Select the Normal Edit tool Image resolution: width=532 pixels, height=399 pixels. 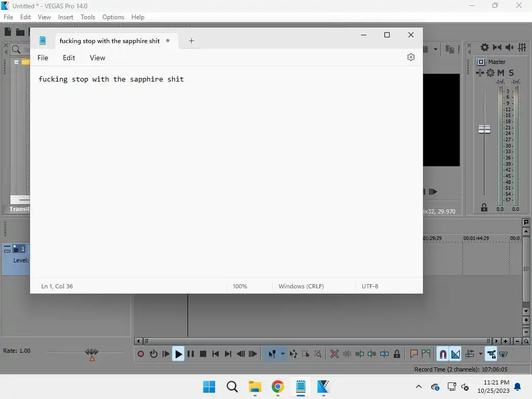tap(272, 354)
